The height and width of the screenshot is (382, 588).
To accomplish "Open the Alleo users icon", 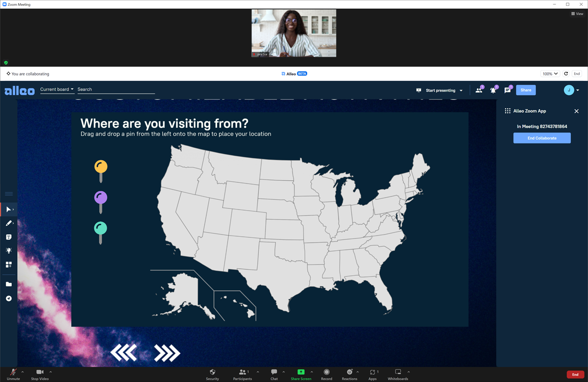I will tap(479, 90).
